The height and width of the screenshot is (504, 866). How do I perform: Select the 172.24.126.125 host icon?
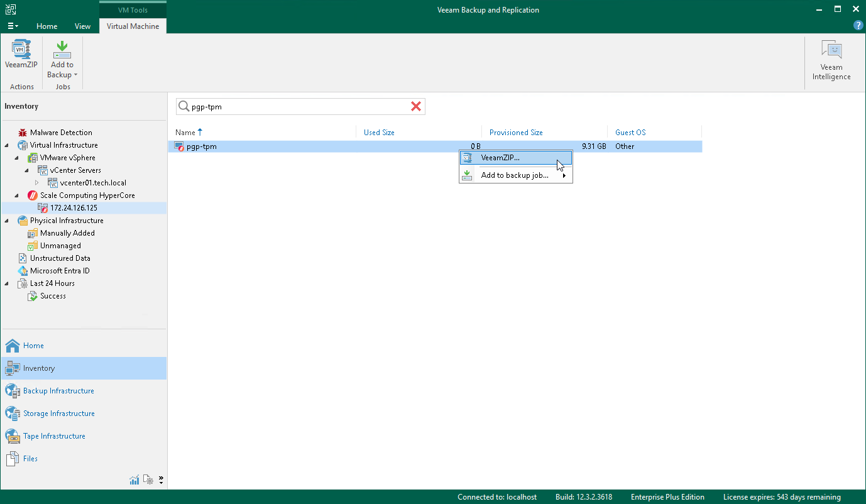tap(43, 208)
